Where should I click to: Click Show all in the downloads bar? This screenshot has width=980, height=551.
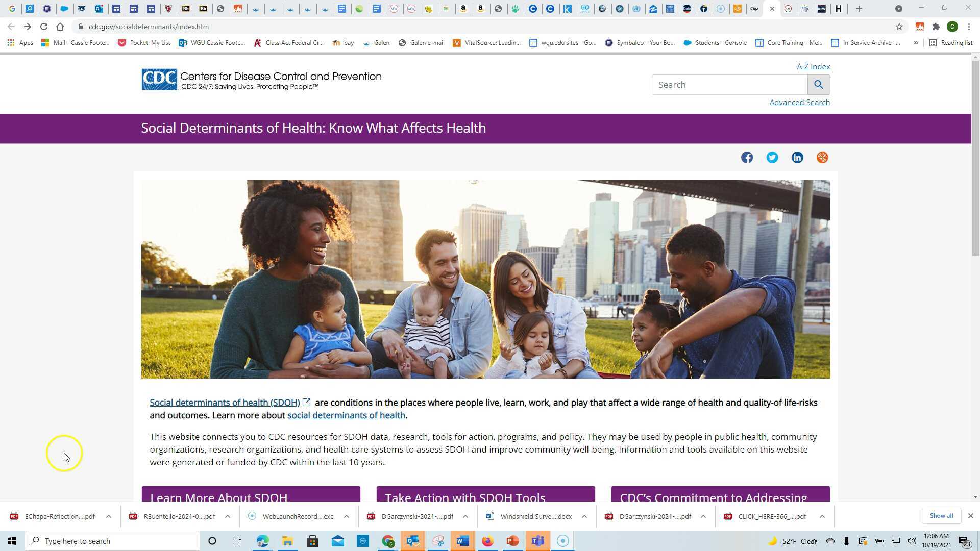(x=941, y=516)
